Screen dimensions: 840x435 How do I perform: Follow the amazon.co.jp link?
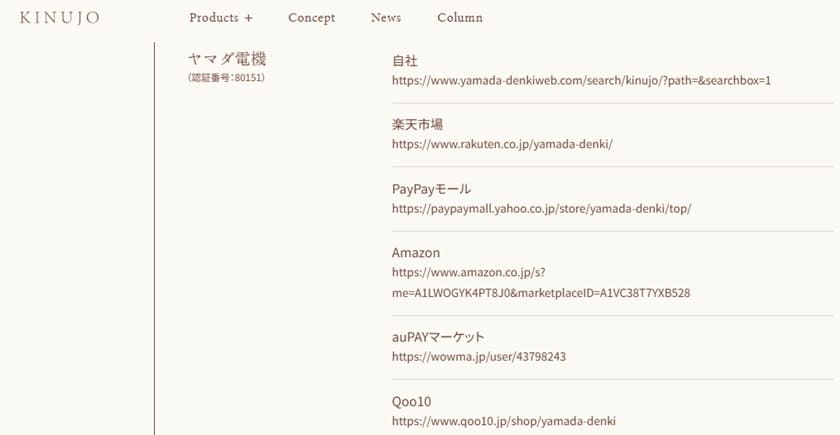click(541, 283)
